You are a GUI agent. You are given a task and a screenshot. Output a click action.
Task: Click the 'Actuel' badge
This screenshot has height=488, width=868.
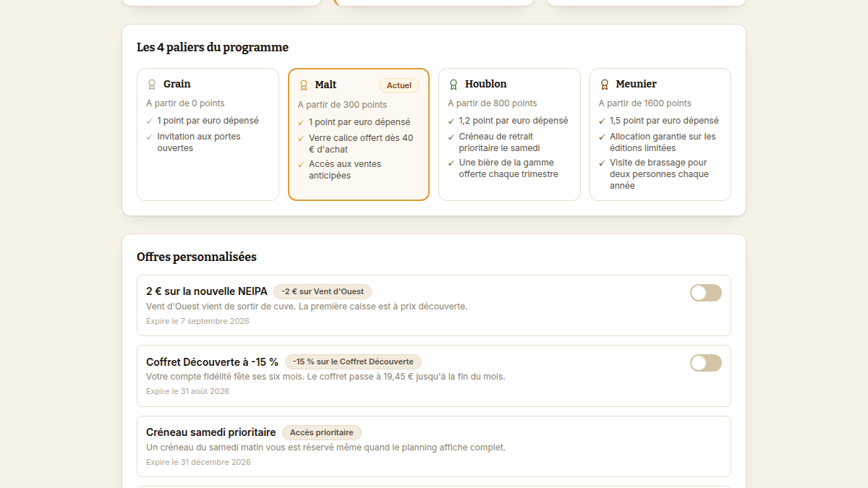[399, 85]
